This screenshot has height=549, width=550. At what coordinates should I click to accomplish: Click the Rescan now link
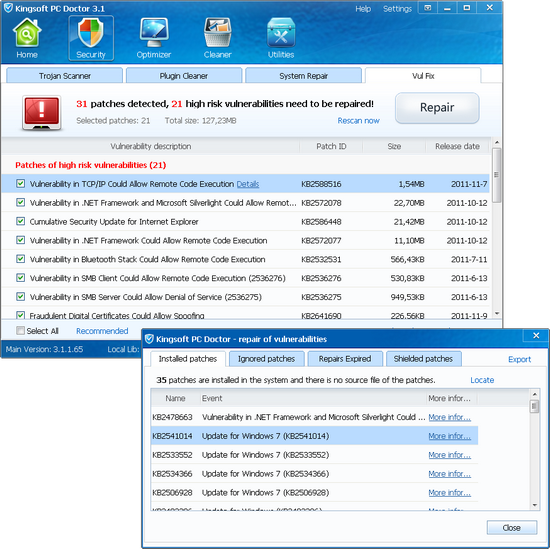[358, 121]
